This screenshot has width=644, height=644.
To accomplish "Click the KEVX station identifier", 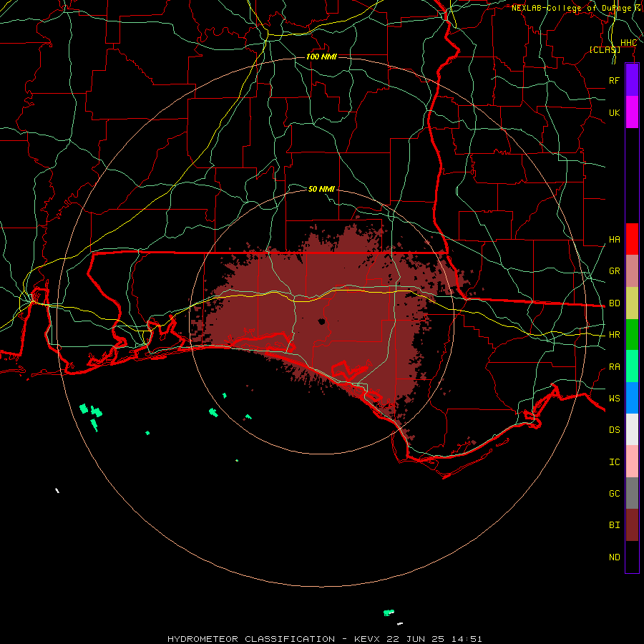I will (x=369, y=639).
